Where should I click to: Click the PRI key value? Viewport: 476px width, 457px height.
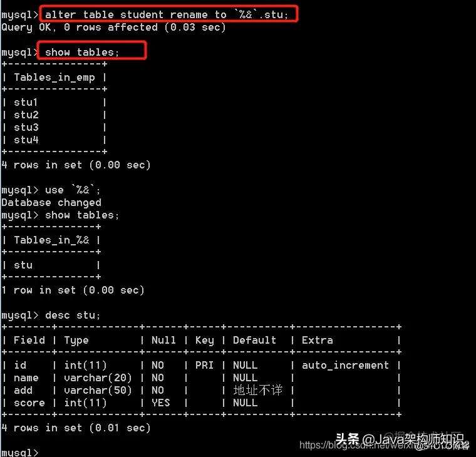(x=204, y=365)
